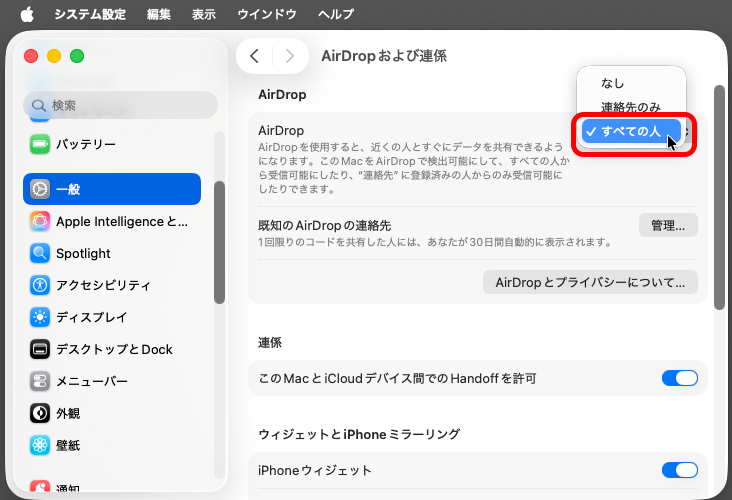
Task: Choose 連絡先のみ in the AirDrop popup
Action: click(x=631, y=107)
